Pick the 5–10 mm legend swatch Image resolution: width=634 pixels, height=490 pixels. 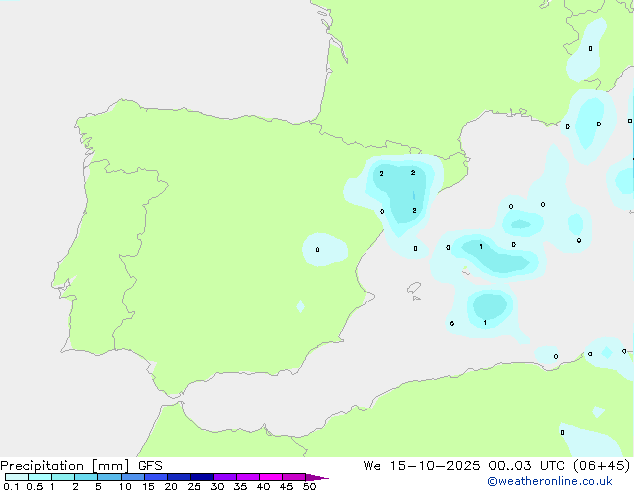point(109,477)
